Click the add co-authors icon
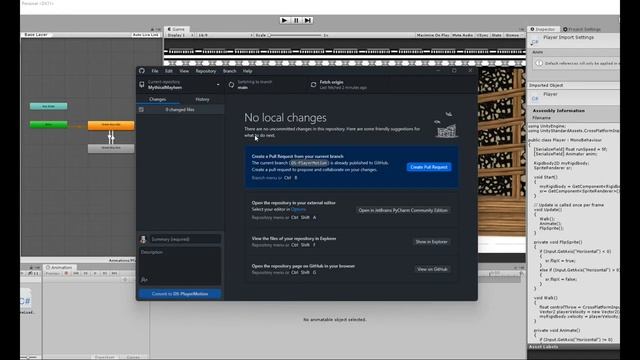This screenshot has width=640, height=360. (x=144, y=280)
